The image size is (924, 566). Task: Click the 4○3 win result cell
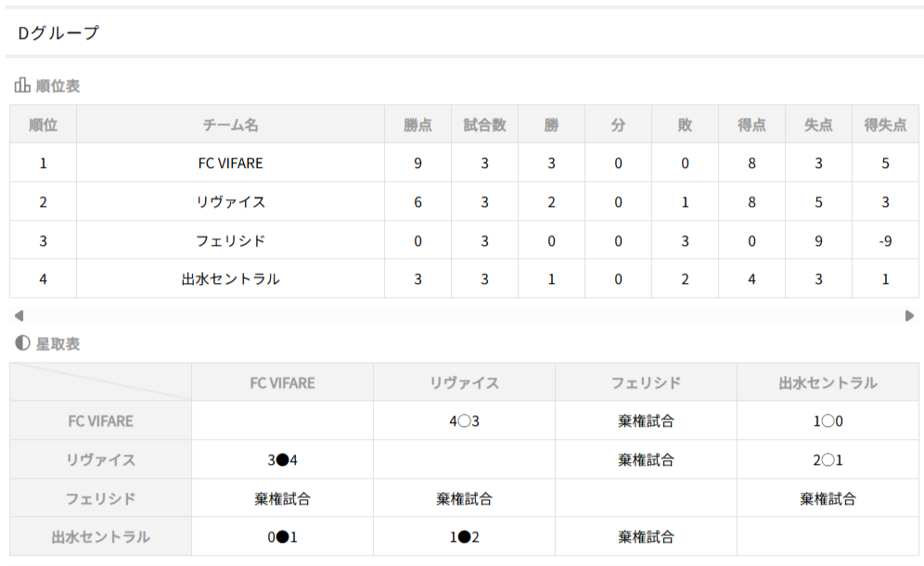click(x=464, y=421)
